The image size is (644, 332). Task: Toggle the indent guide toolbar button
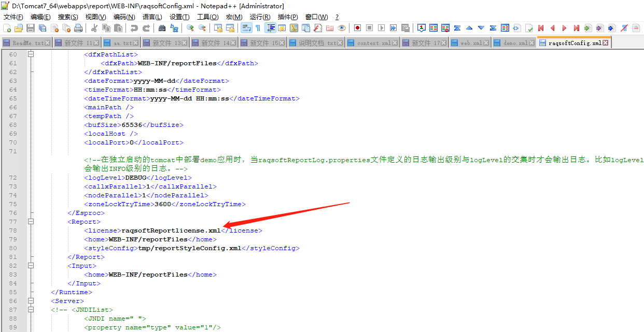[270, 28]
